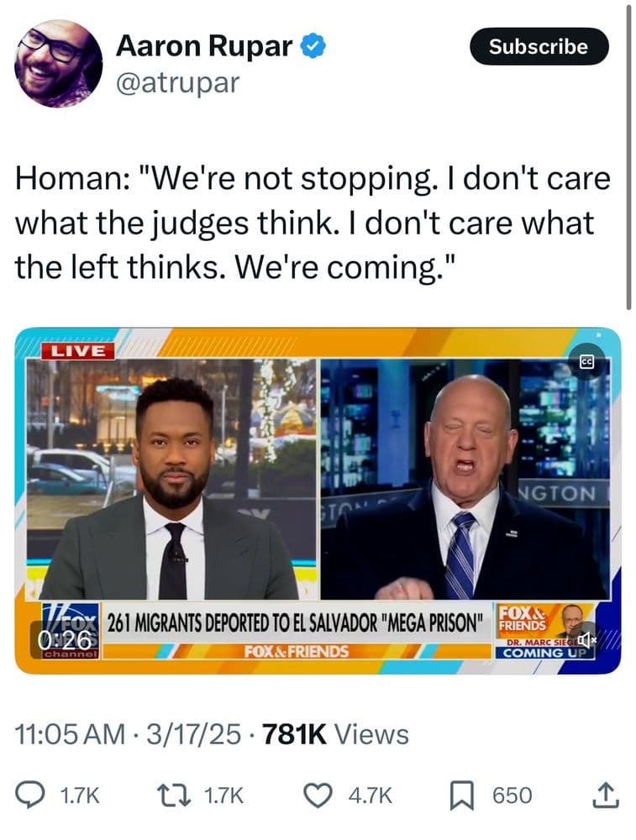The width and height of the screenshot is (636, 840).
Task: Click the repost arrows icon
Action: point(173,795)
